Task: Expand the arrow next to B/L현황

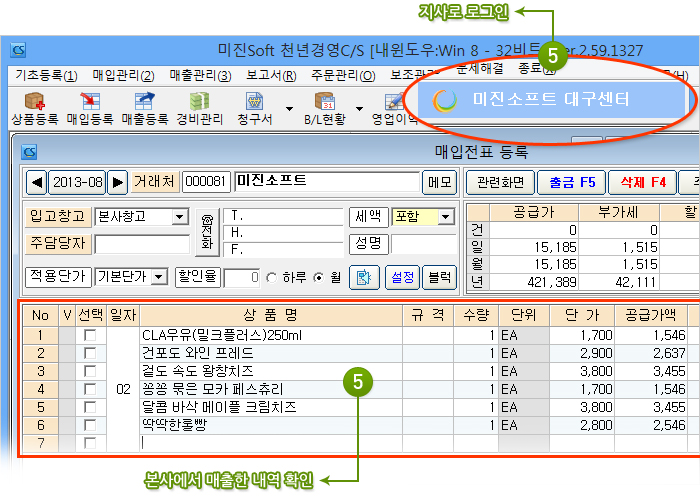Action: click(x=359, y=108)
